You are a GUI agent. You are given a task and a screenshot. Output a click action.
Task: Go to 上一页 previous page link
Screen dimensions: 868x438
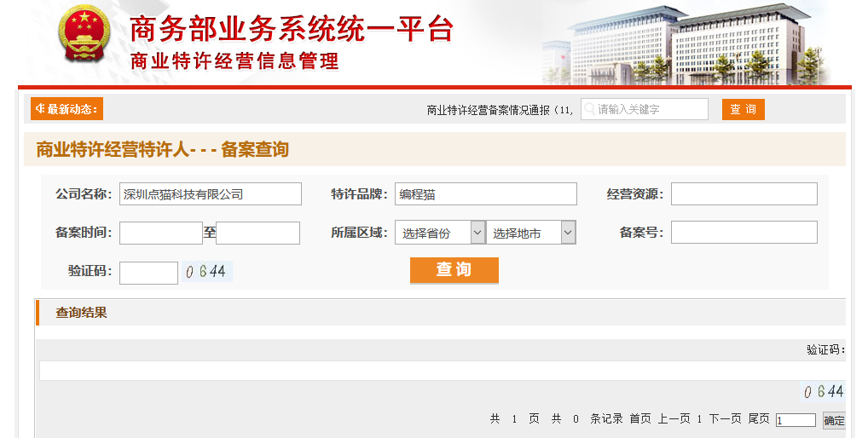click(x=674, y=418)
